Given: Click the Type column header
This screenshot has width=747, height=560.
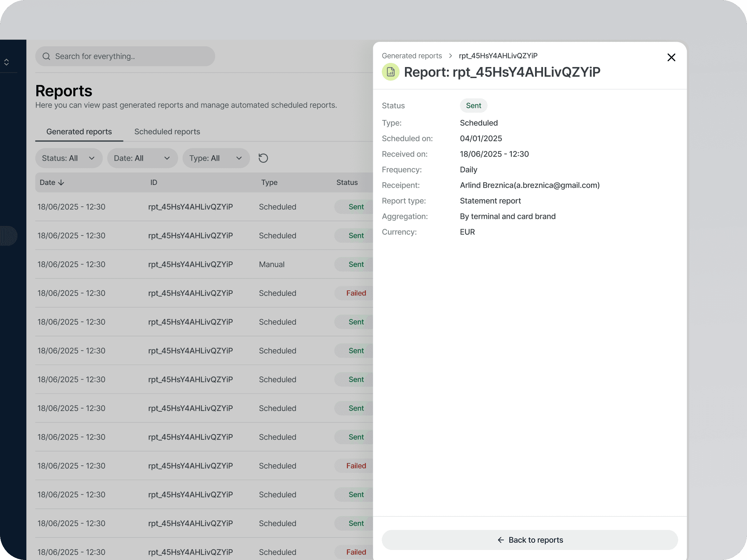Looking at the screenshot, I should click(x=269, y=183).
